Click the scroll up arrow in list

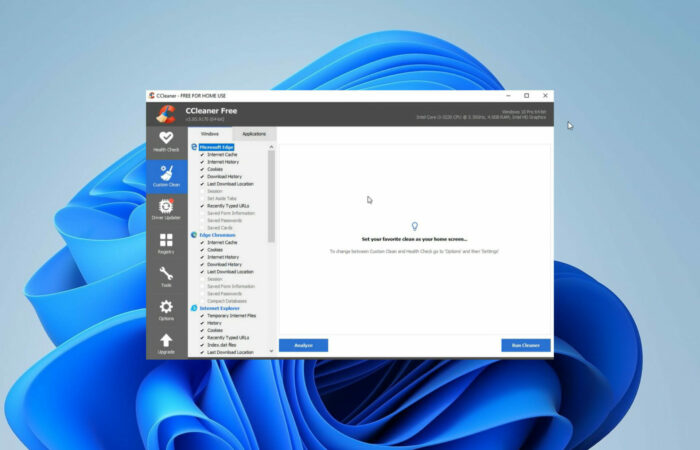271,147
